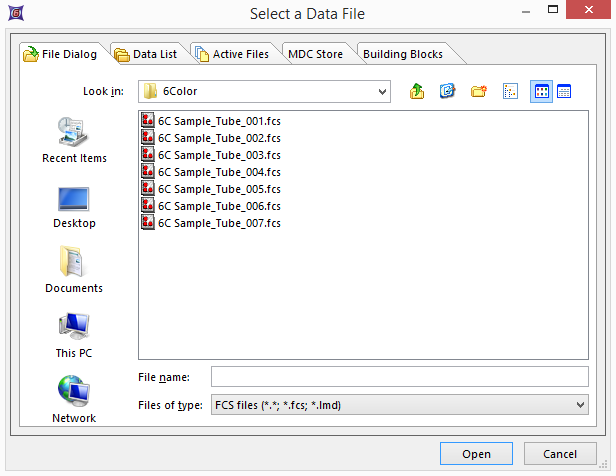The width and height of the screenshot is (616, 476).
Task: Toggle the details view mode
Action: point(564,91)
